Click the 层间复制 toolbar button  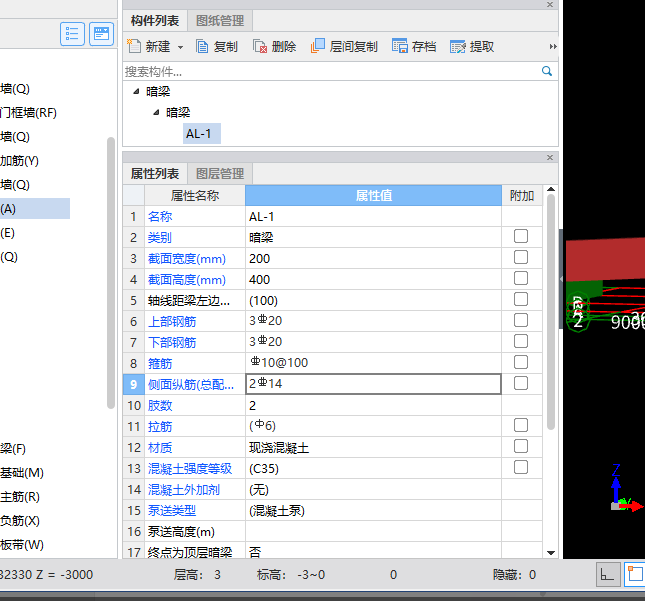(344, 46)
